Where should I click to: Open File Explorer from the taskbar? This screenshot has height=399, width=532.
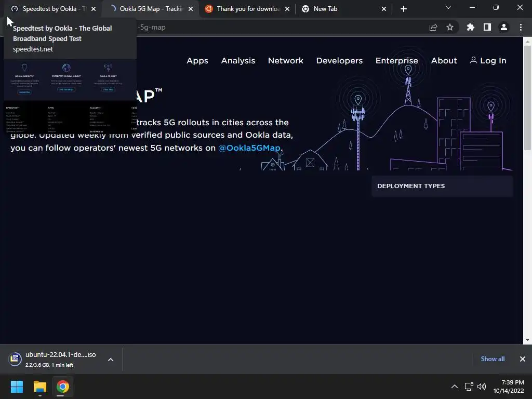point(39,387)
